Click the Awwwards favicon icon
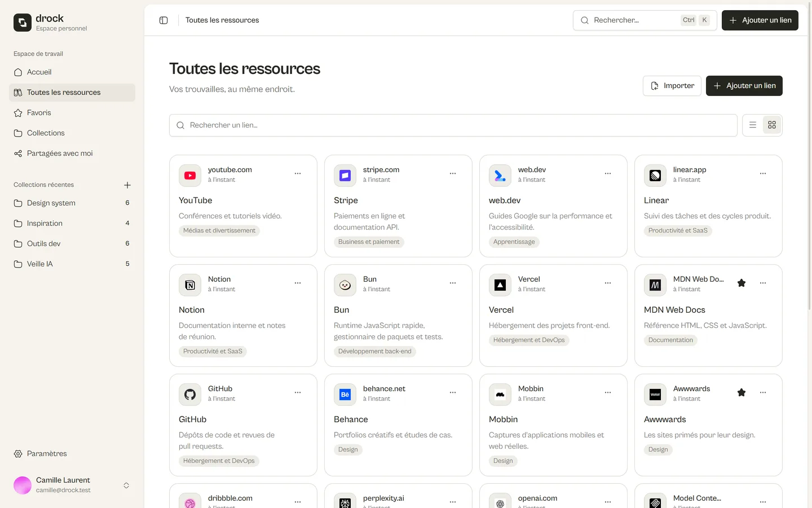812x508 pixels. click(655, 395)
